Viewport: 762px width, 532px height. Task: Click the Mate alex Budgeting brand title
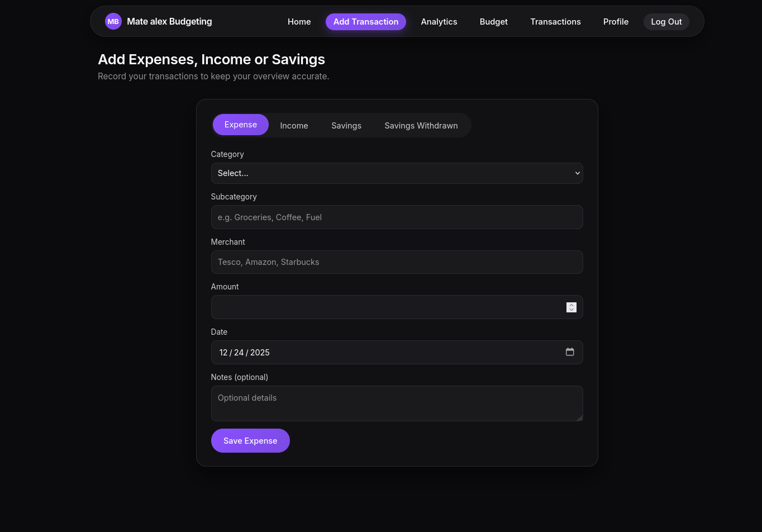169,22
